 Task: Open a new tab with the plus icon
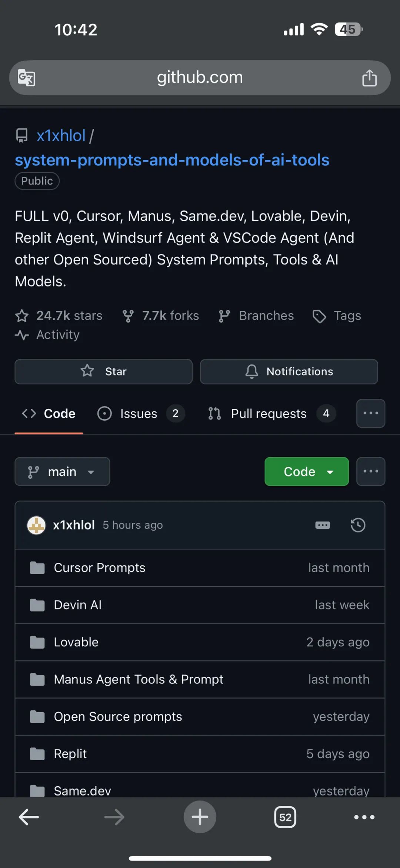coord(200,817)
